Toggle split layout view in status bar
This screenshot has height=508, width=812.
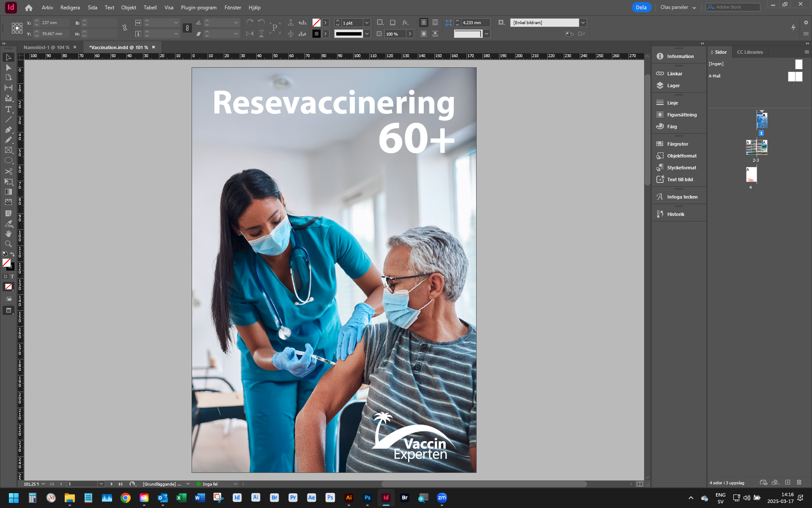(x=639, y=484)
